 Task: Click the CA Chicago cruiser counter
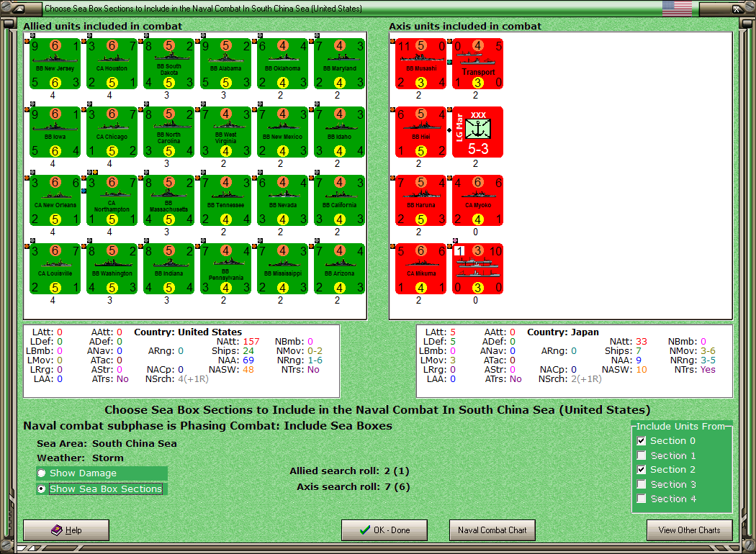pos(112,132)
